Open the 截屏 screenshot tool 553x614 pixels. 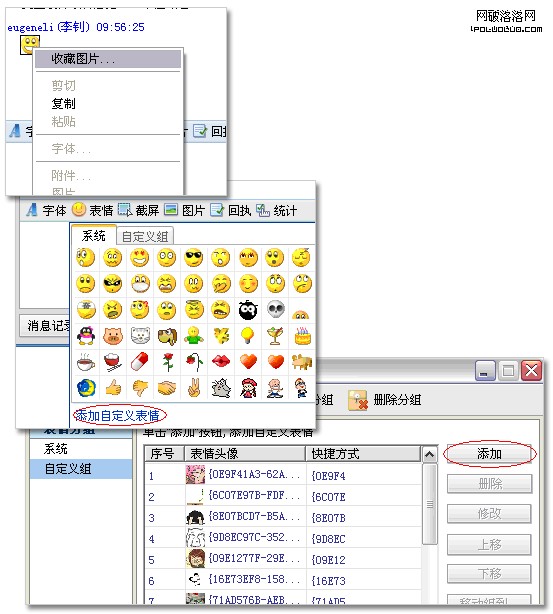pos(139,210)
